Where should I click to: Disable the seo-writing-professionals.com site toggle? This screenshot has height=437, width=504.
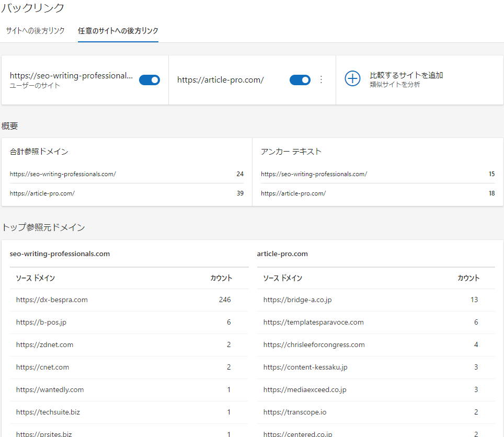click(150, 79)
